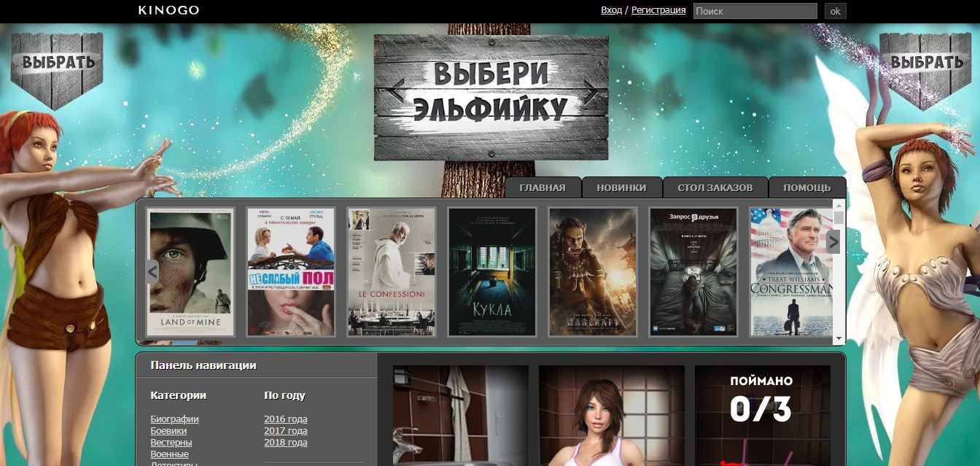This screenshot has height=466, width=980.
Task: Open the Вход login link
Action: click(x=611, y=10)
